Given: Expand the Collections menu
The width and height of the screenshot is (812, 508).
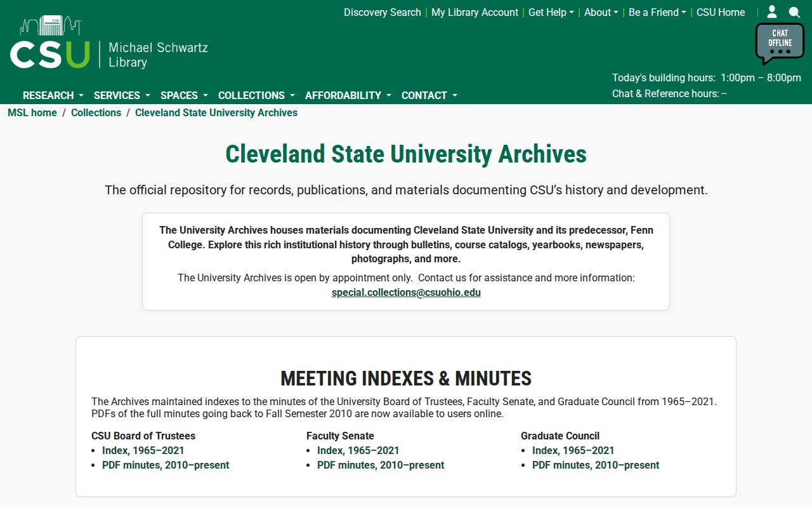Looking at the screenshot, I should click(x=256, y=95).
